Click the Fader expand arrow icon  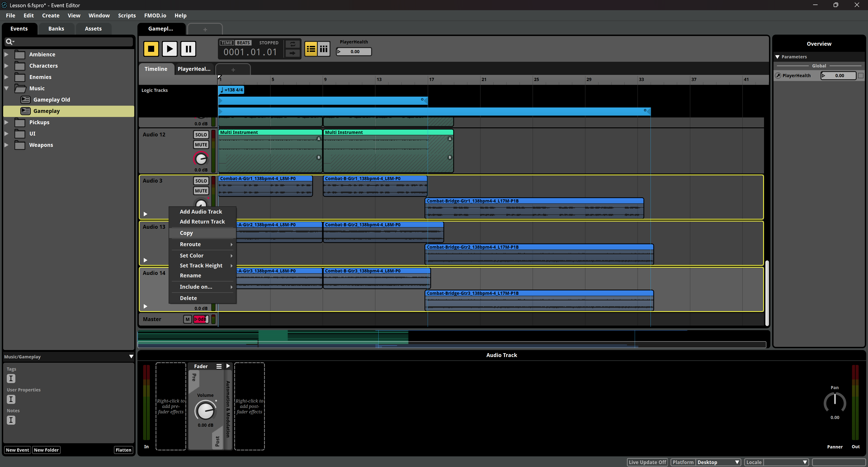pos(228,366)
